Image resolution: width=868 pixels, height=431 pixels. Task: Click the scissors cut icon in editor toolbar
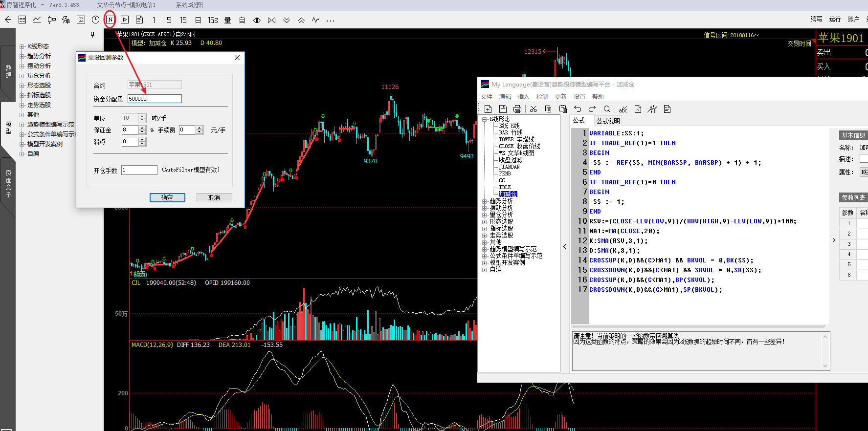tap(533, 109)
